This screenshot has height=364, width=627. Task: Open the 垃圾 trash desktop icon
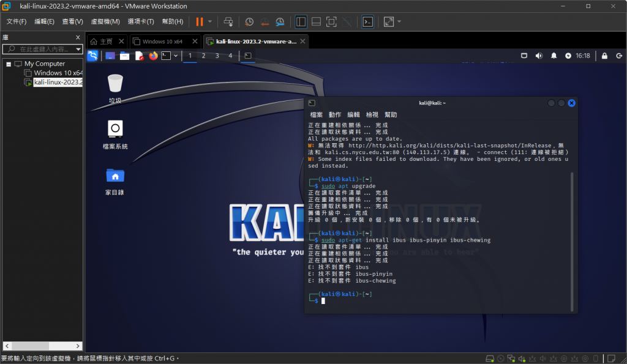click(115, 88)
